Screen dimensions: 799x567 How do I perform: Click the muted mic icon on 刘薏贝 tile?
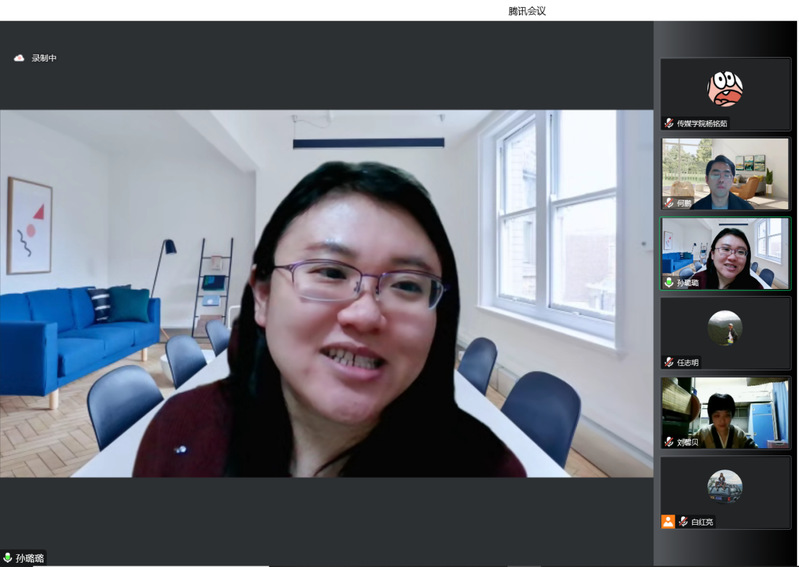tap(669, 441)
